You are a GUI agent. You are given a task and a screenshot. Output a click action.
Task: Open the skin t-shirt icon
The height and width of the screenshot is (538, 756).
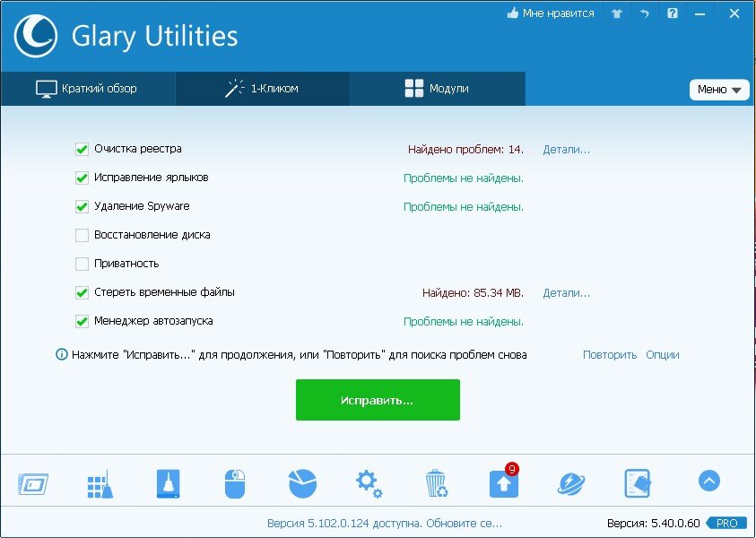(617, 13)
